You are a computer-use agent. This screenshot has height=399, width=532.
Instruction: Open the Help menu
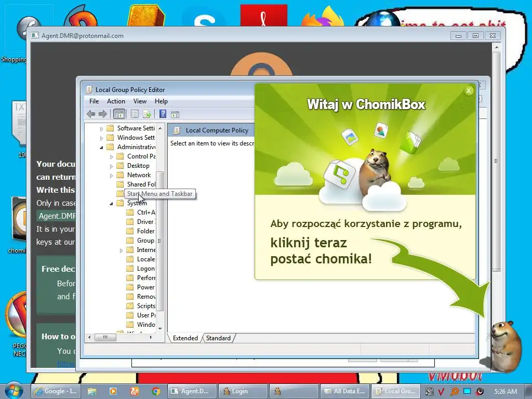[x=161, y=101]
